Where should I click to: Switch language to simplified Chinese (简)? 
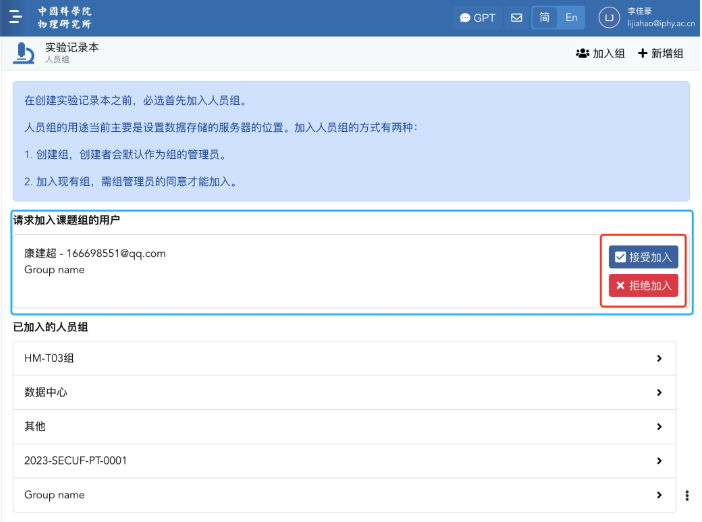point(546,18)
